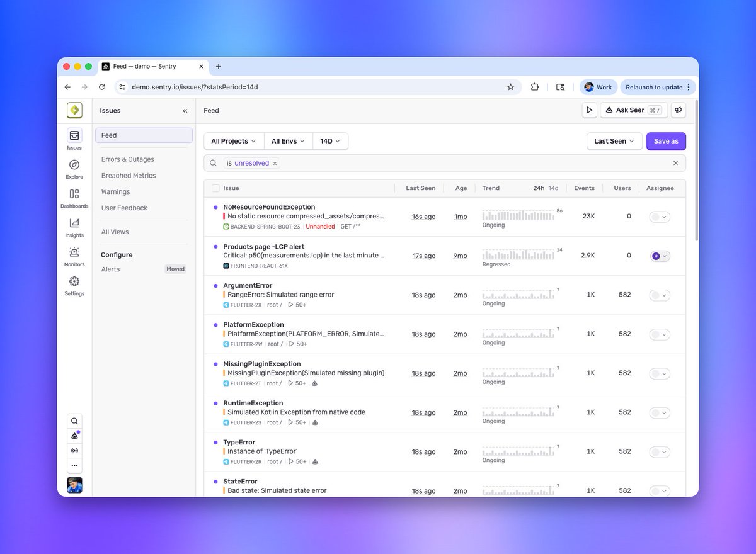This screenshot has width=756, height=554.
Task: Click the media control icon in Chrome toolbar
Action: (x=560, y=87)
